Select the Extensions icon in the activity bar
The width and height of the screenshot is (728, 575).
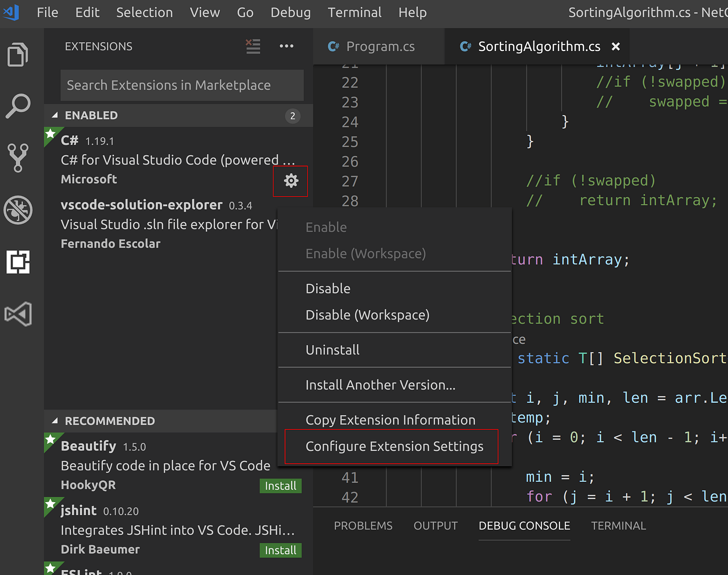click(18, 262)
